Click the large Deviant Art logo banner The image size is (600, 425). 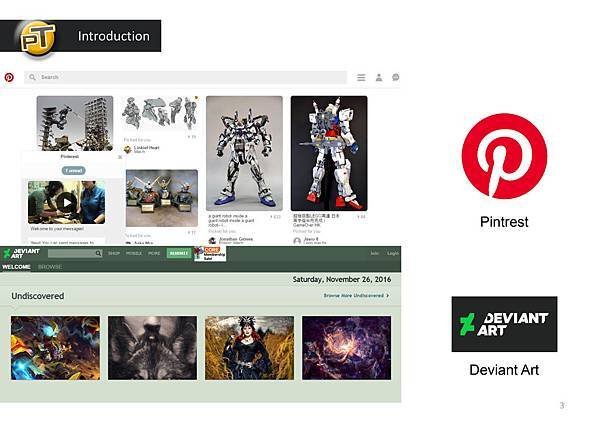tap(504, 324)
